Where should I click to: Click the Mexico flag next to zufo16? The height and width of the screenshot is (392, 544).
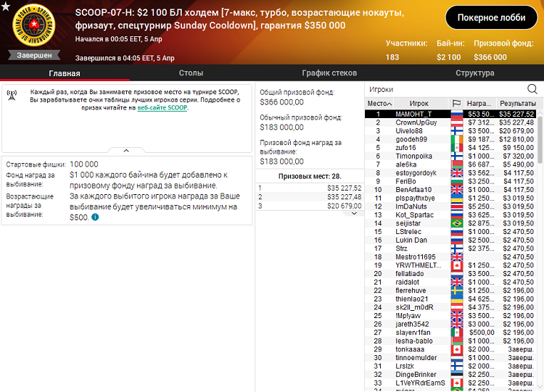point(456,147)
